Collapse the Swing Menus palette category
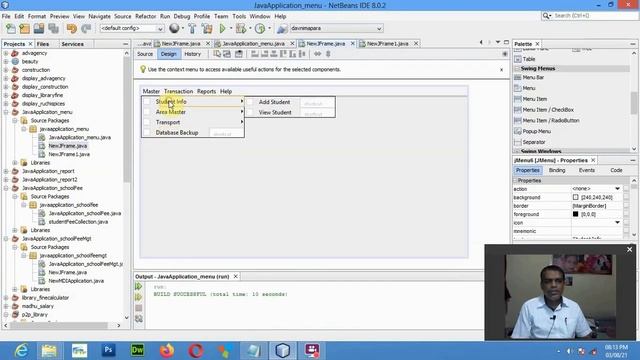Image resolution: width=640 pixels, height=360 pixels. [x=517, y=69]
